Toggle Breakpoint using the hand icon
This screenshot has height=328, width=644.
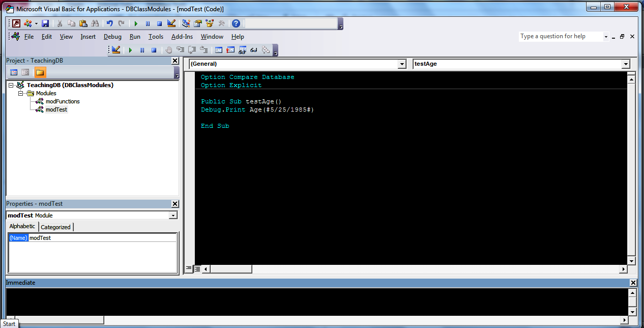168,50
